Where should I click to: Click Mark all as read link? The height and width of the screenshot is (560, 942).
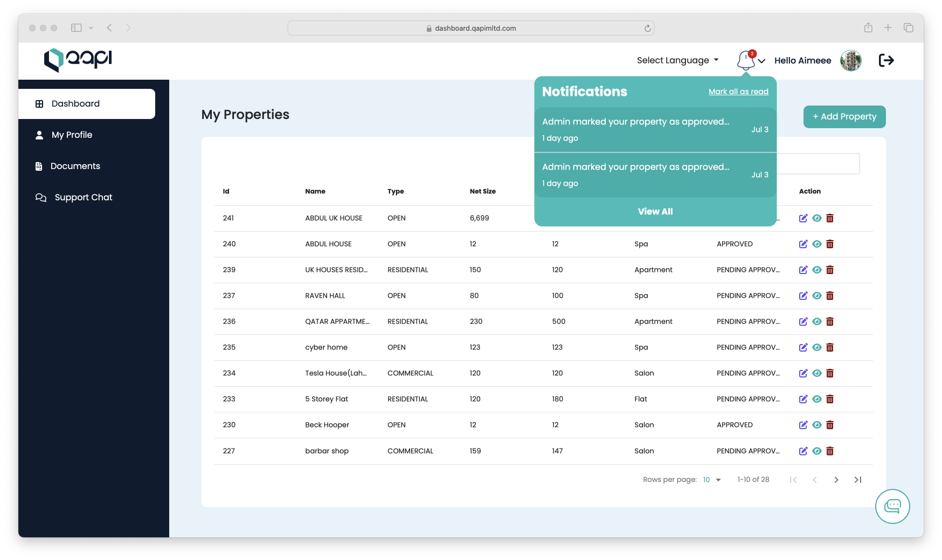(738, 92)
